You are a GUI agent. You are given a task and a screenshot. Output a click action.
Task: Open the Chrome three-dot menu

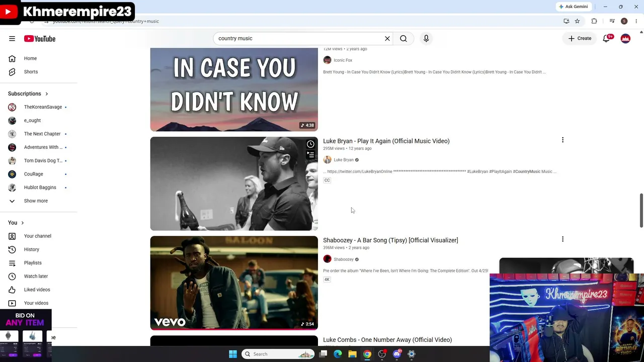point(636,21)
